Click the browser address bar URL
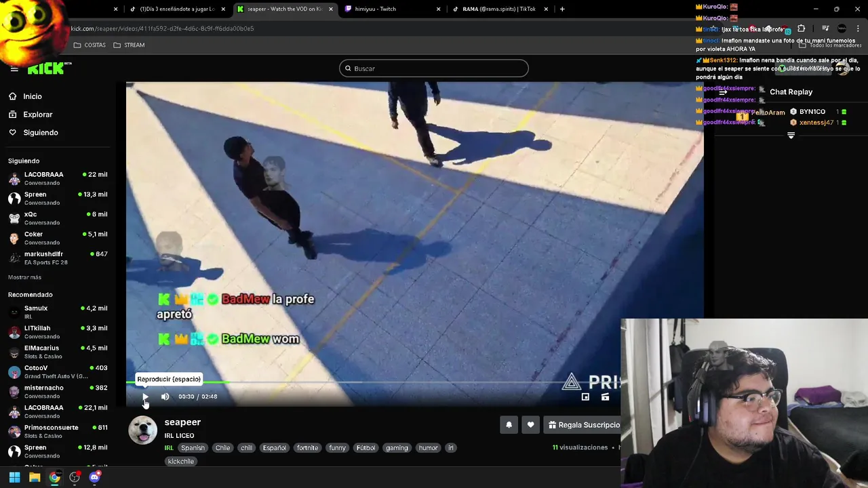Image resolution: width=868 pixels, height=488 pixels. point(162,28)
